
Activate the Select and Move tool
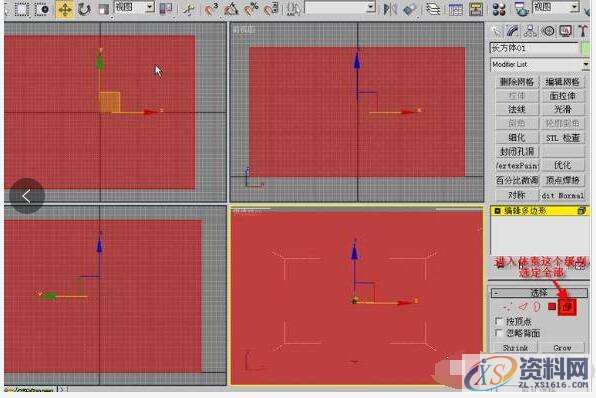click(65, 9)
